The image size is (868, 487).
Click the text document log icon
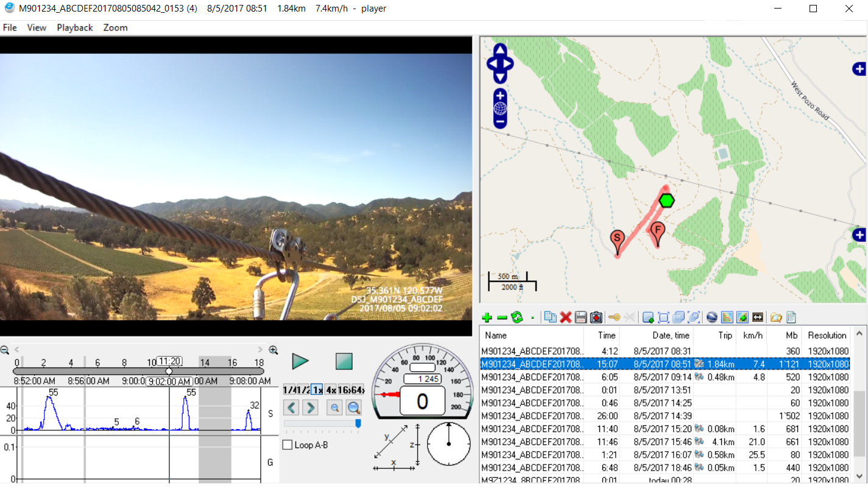click(791, 318)
